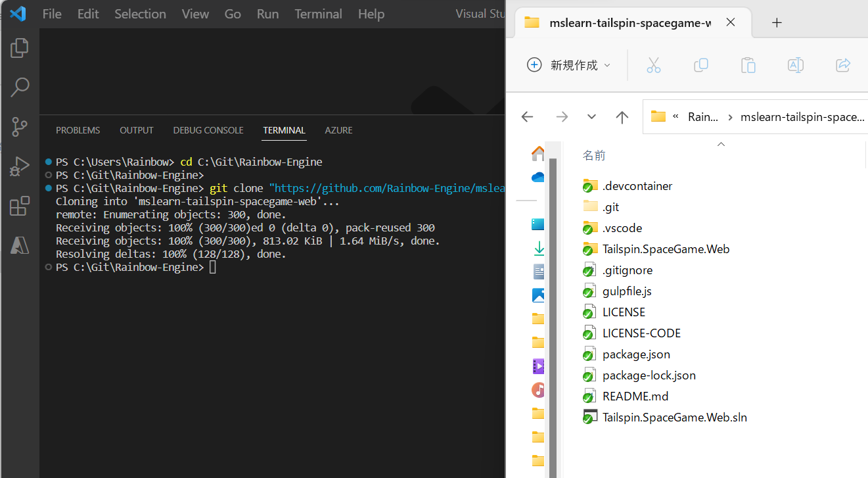Click the Rain... breadcrumb in address bar
868x478 pixels.
[x=703, y=117]
